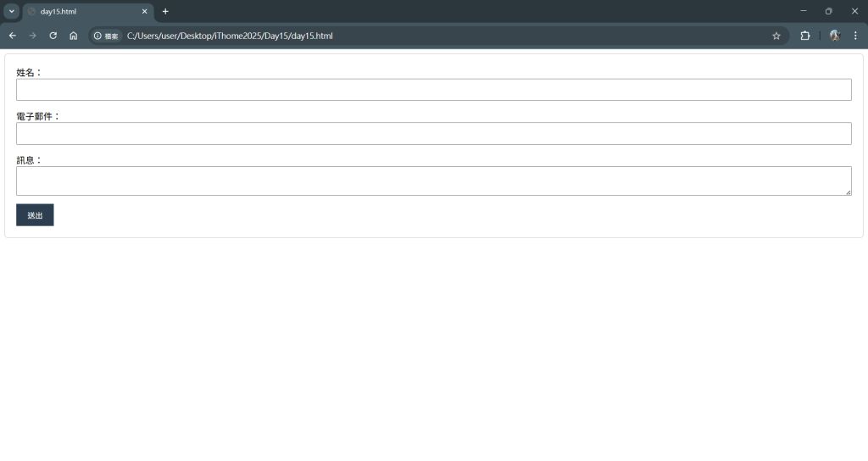Focus the 訊息 textarea
868x461 pixels.
pyautogui.click(x=433, y=181)
